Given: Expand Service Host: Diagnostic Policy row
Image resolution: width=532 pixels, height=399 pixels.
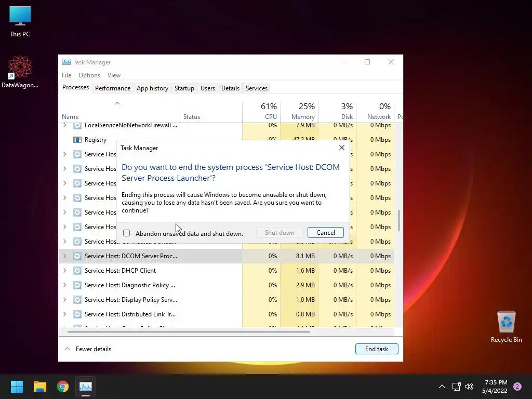Looking at the screenshot, I should [65, 285].
